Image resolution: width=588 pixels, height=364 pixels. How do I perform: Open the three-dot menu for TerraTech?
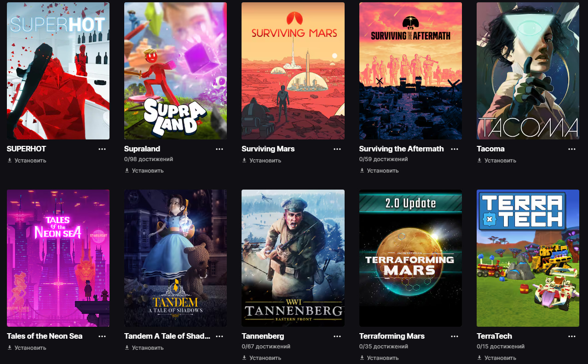pyautogui.click(x=572, y=336)
